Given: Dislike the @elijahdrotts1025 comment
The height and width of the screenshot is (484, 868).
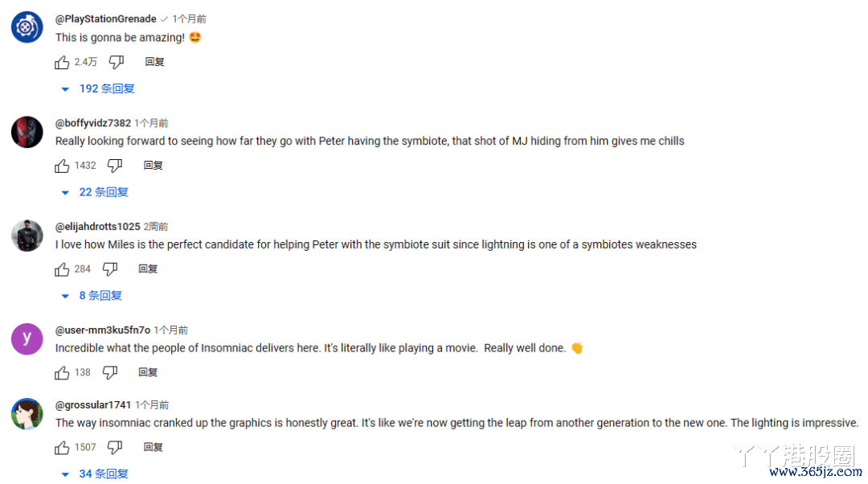Looking at the screenshot, I should [x=110, y=269].
